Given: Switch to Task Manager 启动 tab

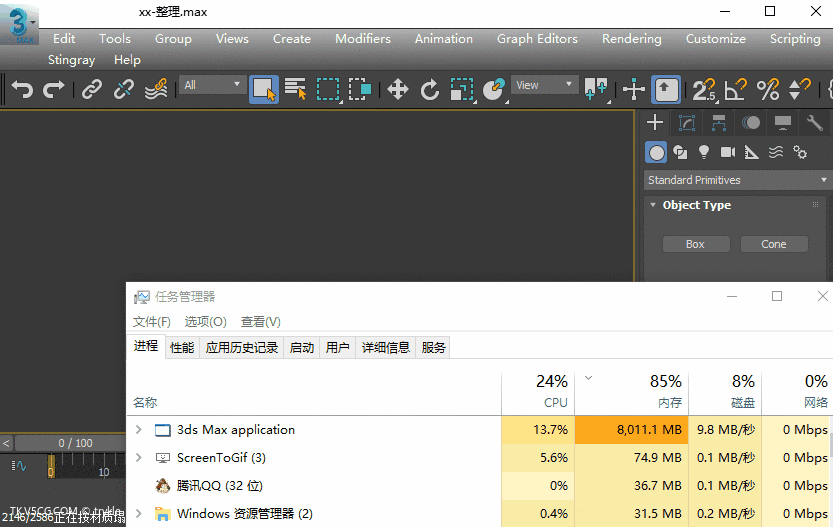Looking at the screenshot, I should pyautogui.click(x=302, y=347).
